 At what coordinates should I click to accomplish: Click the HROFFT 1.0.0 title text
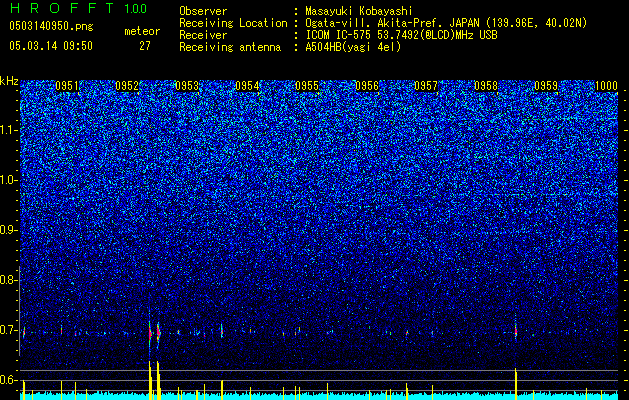[78, 8]
